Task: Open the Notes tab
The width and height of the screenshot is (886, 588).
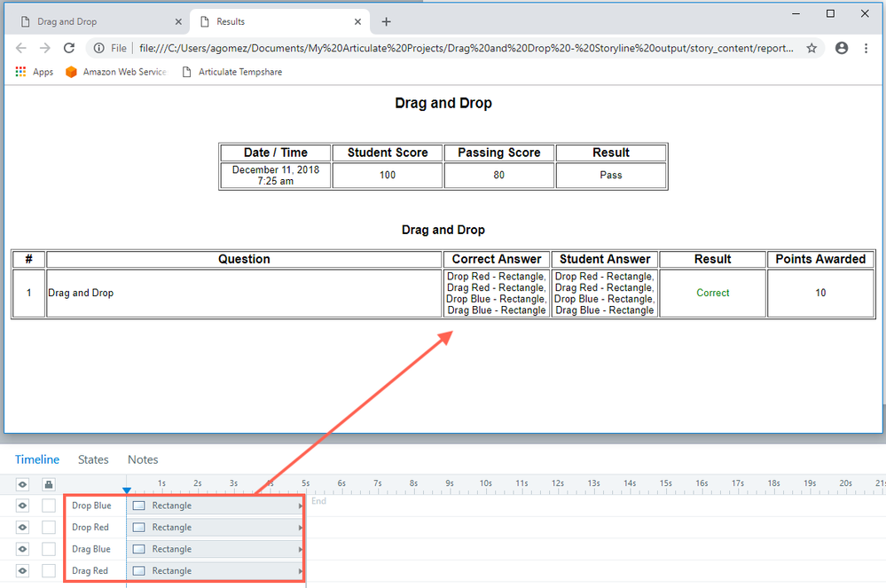Action: (143, 459)
